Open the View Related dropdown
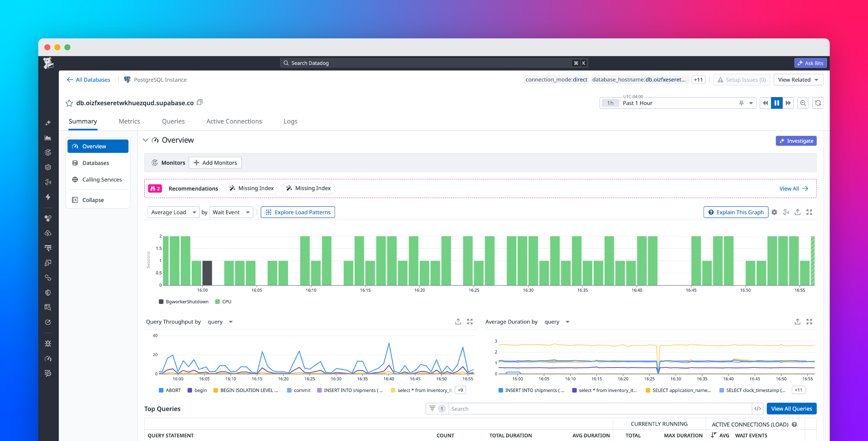Viewport: 868px width, 441px height. coord(798,80)
